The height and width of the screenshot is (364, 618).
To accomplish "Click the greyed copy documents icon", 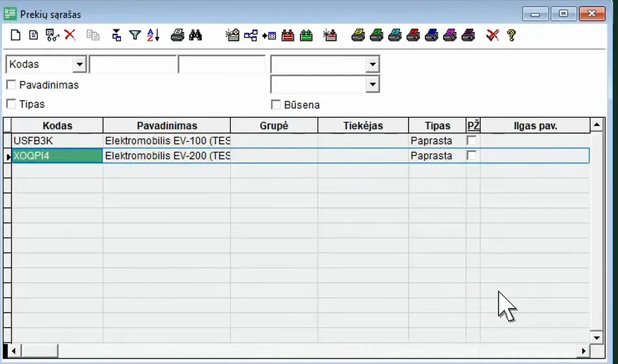I will point(92,35).
